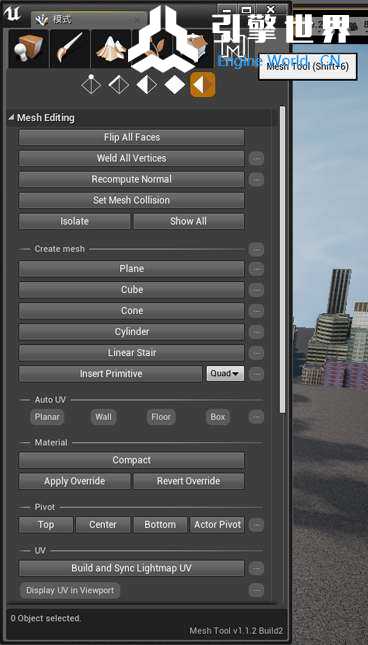Open options beside Linear Stair button
Viewport: 368px width, 645px height.
click(x=256, y=353)
